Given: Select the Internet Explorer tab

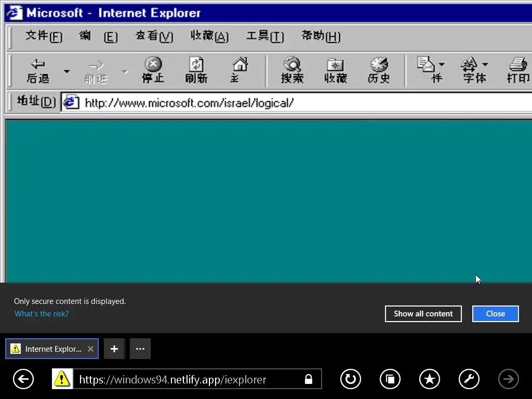Looking at the screenshot, I should (x=52, y=349).
